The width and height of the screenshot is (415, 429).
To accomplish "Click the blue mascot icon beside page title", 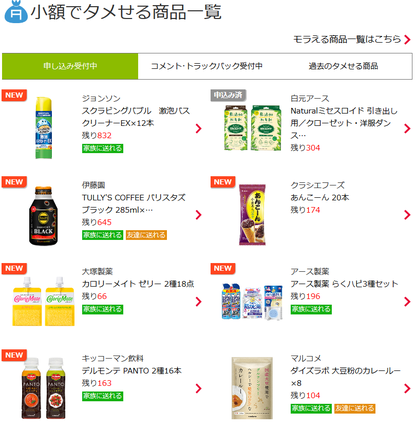I will pos(16,11).
